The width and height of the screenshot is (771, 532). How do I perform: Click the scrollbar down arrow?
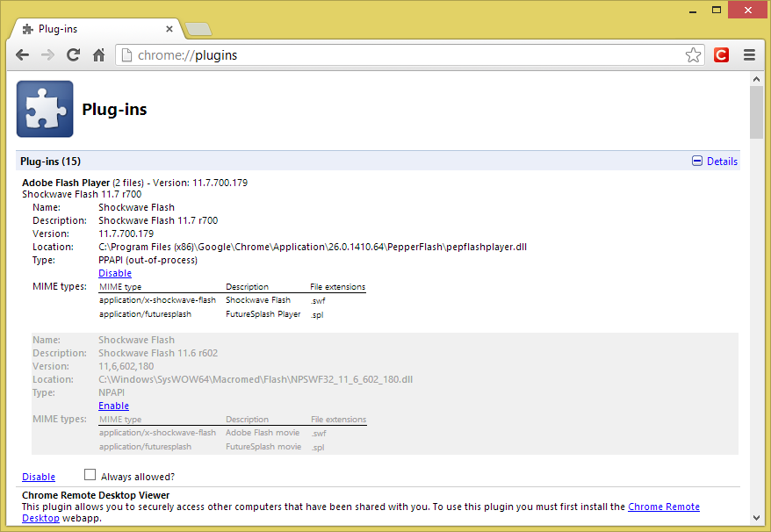coord(756,517)
